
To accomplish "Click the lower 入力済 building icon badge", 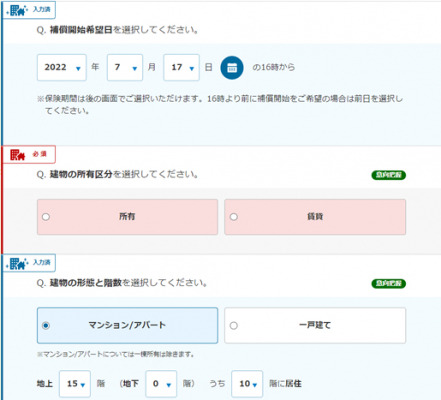I will (x=29, y=263).
